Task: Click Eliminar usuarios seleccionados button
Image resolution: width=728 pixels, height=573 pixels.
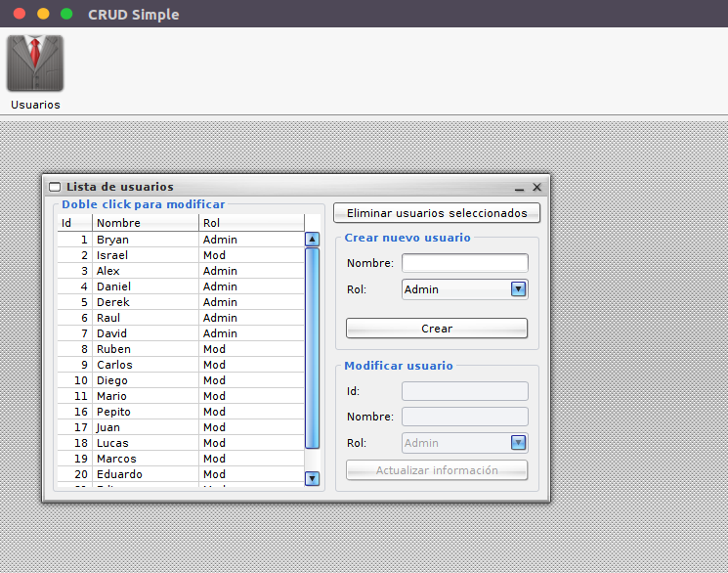Action: 437,213
